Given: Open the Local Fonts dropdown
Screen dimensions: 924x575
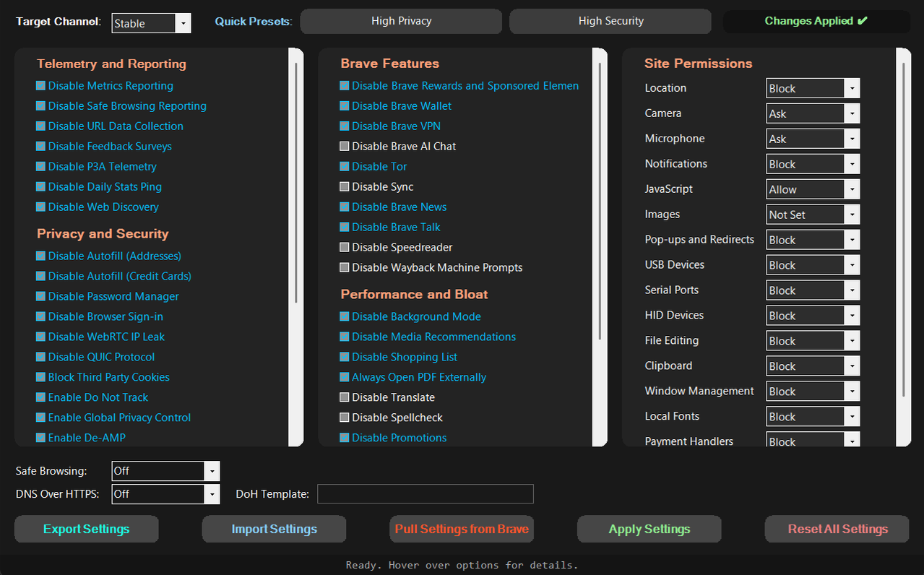Looking at the screenshot, I should 813,417.
